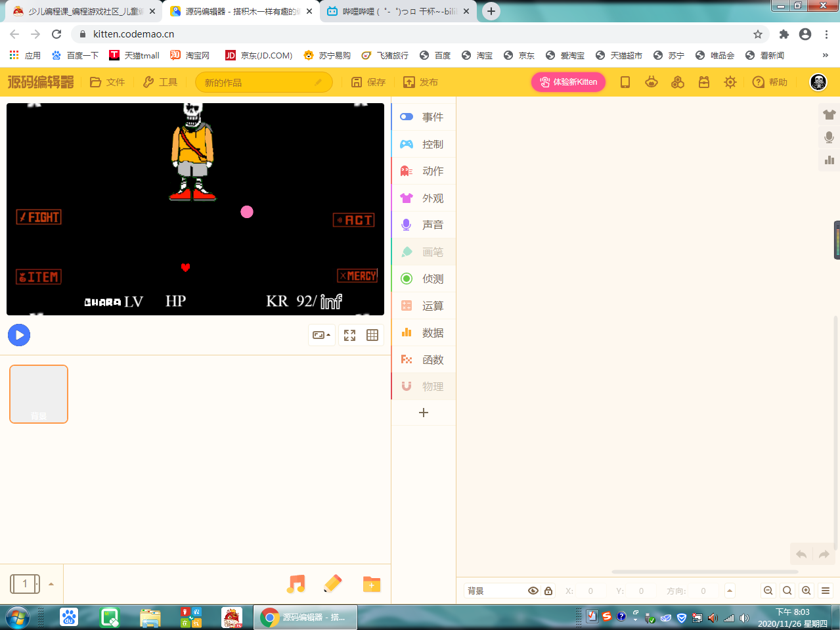Open the 帮助 help menu

pos(770,82)
